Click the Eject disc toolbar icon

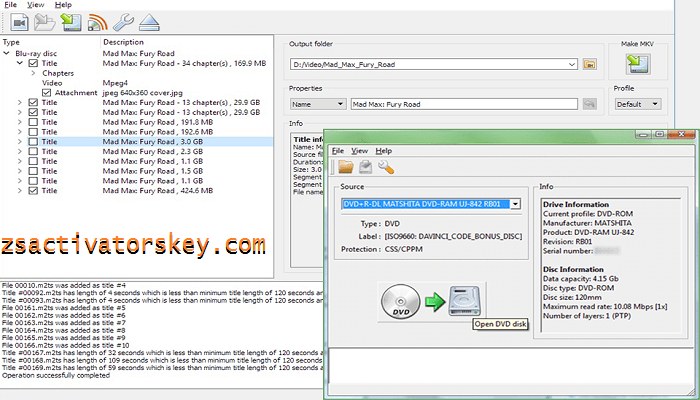point(149,22)
